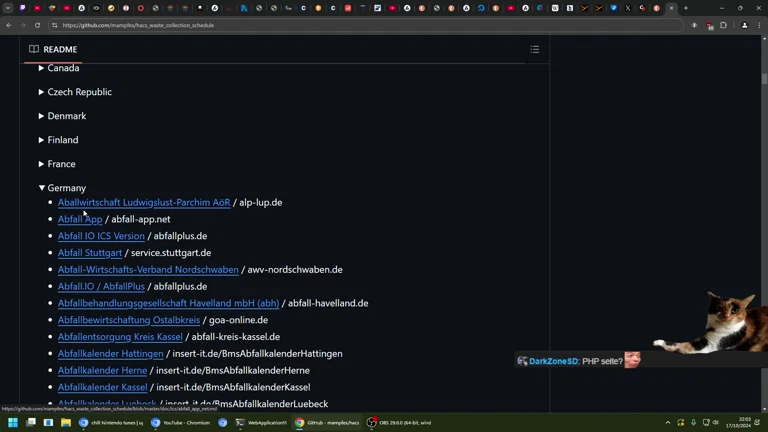Focus the github.com address bar
Screen dimensions: 768x432
click(300, 25)
